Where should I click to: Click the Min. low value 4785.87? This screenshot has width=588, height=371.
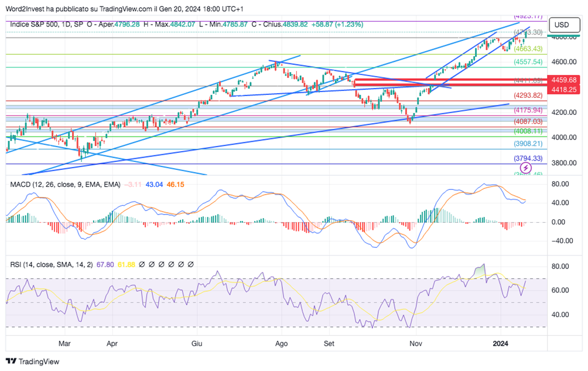coord(235,25)
